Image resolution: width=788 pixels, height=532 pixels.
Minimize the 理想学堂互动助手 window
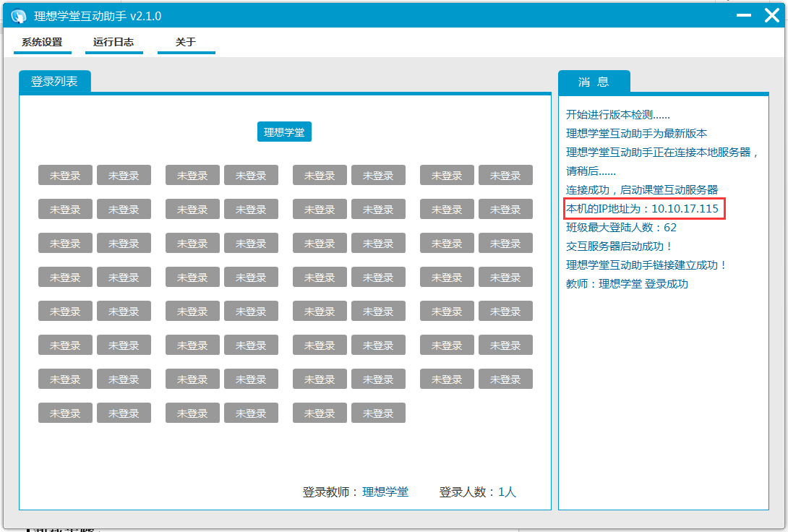tap(743, 16)
